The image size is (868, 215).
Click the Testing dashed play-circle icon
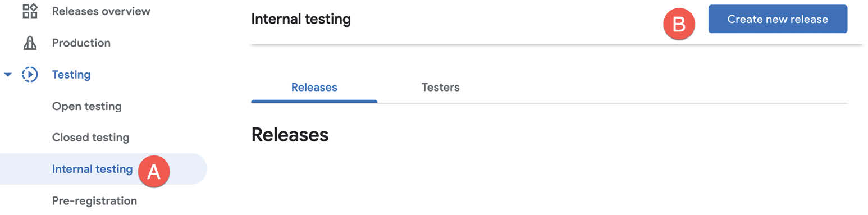(30, 75)
